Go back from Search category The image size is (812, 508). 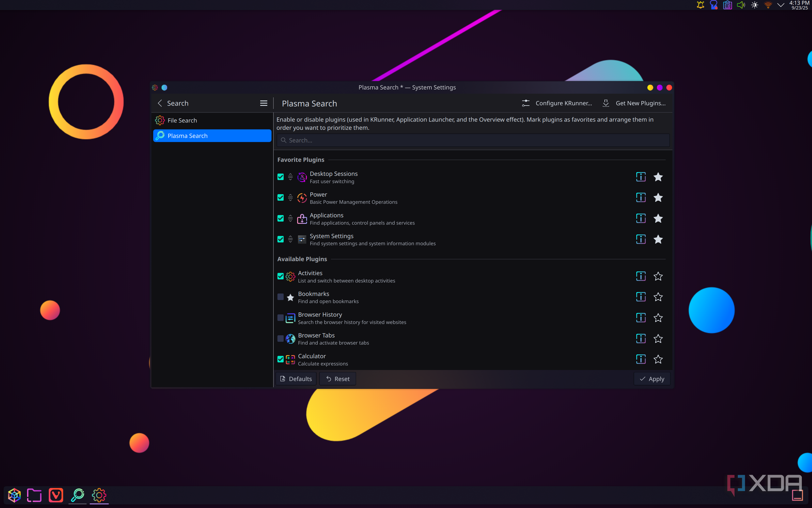pyautogui.click(x=160, y=104)
